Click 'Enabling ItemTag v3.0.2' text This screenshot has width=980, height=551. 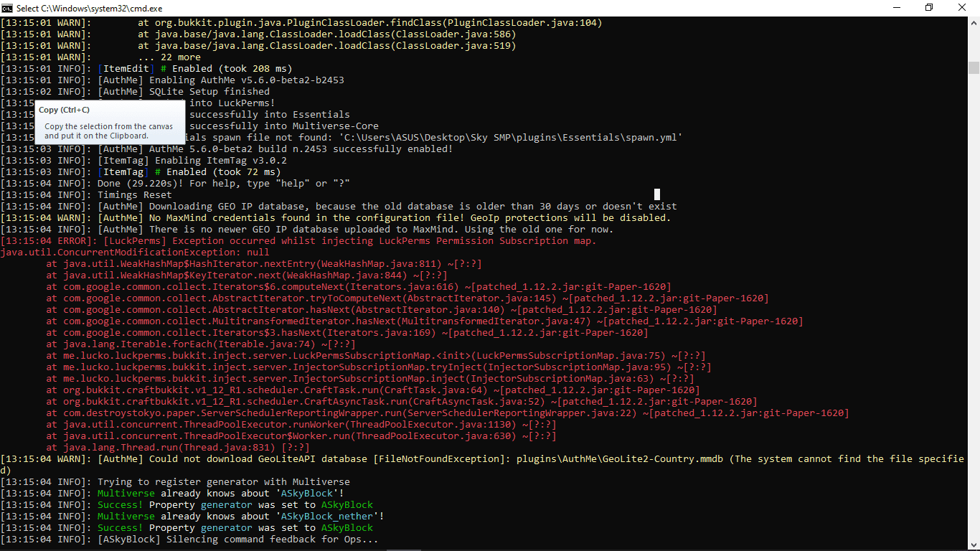pyautogui.click(x=221, y=161)
